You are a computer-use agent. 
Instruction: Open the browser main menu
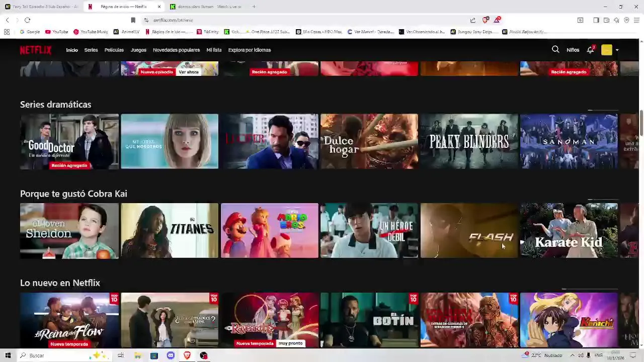coord(636,20)
